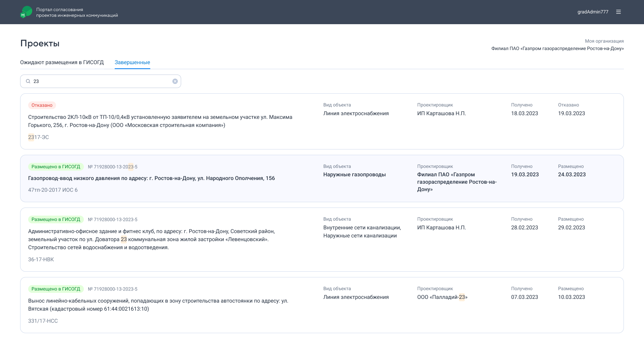Click the green portal logo icon
The image size is (644, 360).
(26, 12)
